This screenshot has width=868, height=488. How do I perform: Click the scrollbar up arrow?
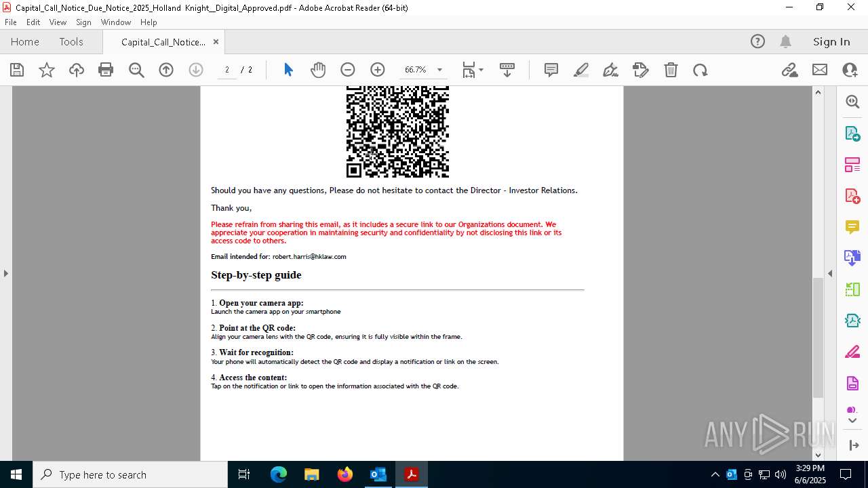pos(818,92)
